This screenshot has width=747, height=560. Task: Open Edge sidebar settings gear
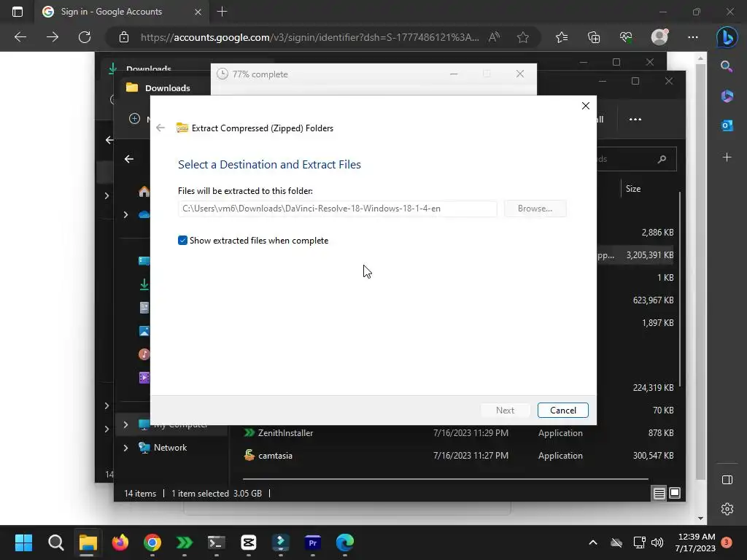coord(727,509)
